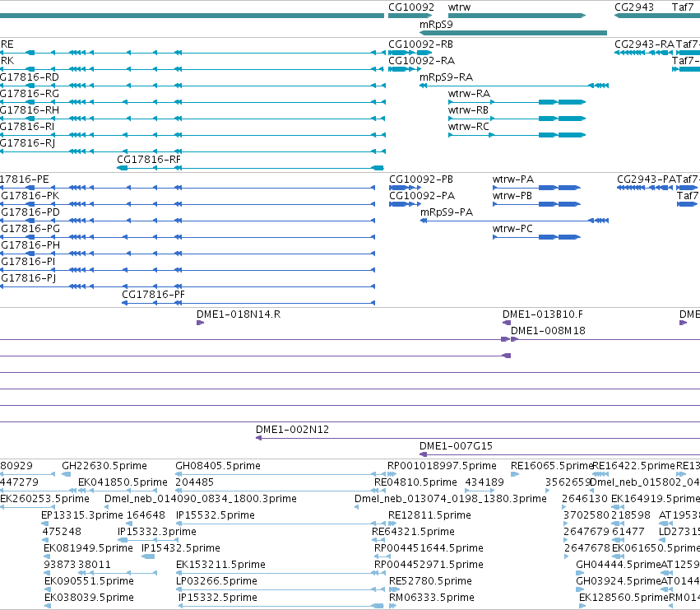
Task: Select the CG17816-RF transcript label
Action: coord(149,160)
